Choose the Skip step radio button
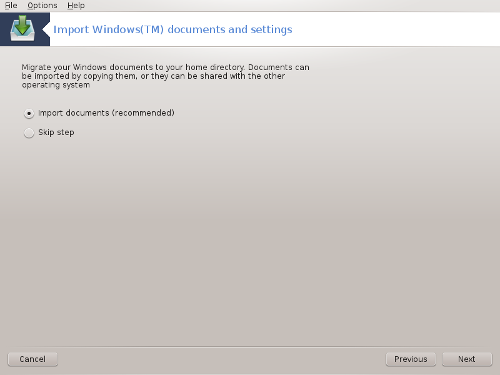This screenshot has width=500, height=375. point(29,133)
